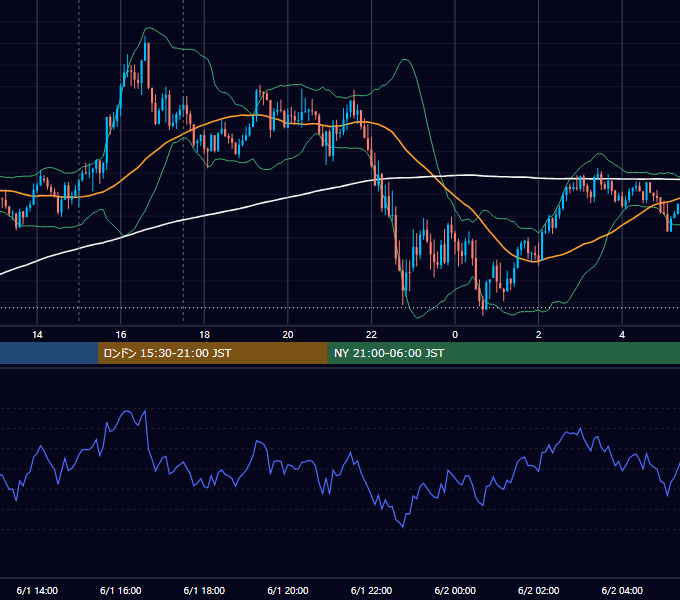Click the '14' hour label on price chart axis
680x600 pixels.
pyautogui.click(x=37, y=335)
